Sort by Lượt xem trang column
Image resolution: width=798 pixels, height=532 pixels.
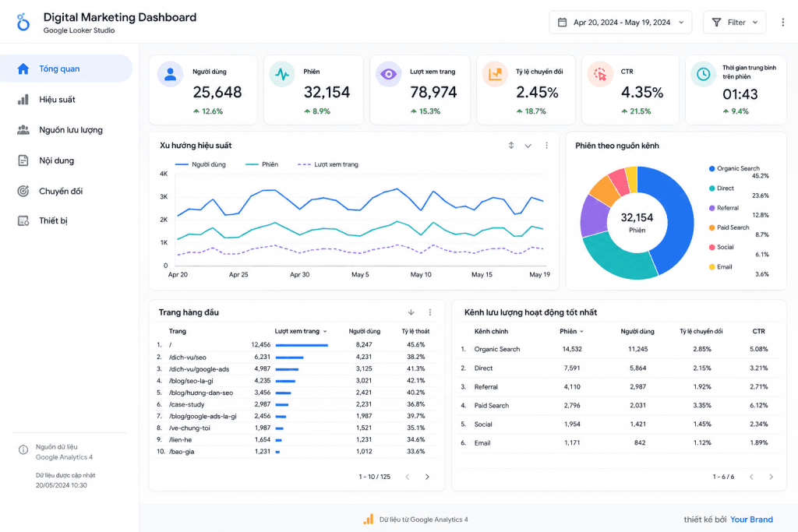(x=301, y=331)
